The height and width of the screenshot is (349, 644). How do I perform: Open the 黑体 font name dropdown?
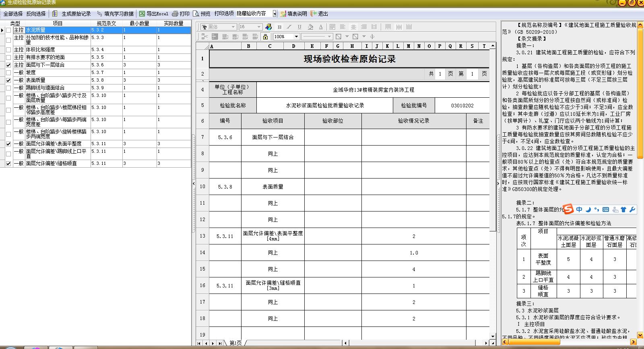coord(233,27)
